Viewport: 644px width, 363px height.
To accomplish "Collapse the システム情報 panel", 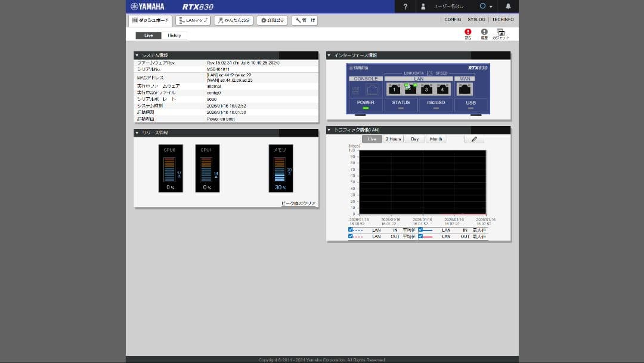I will 138,55.
